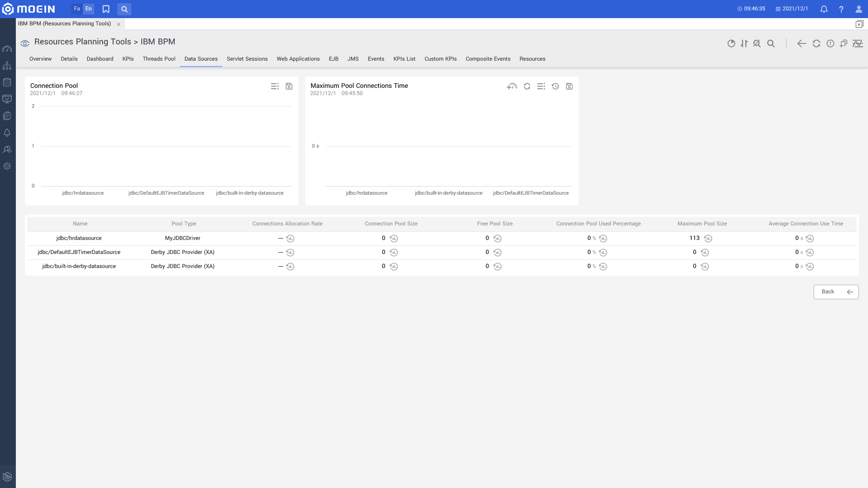Open sidebar settings gear icon
Image resolution: width=868 pixels, height=488 pixels.
click(7, 166)
